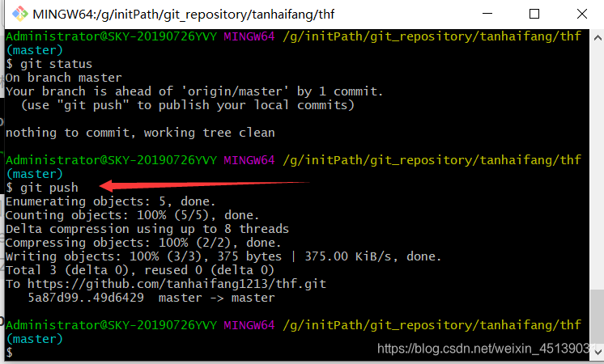Click the '5a87d99..49d6429 master -> master' line
The width and height of the screenshot is (604, 364).
(151, 298)
